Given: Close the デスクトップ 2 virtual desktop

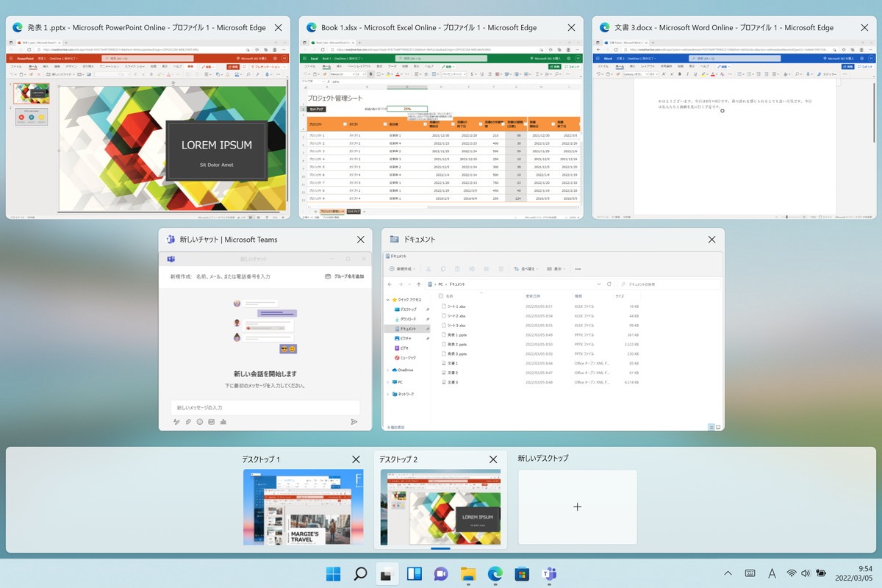Looking at the screenshot, I should pos(493,459).
